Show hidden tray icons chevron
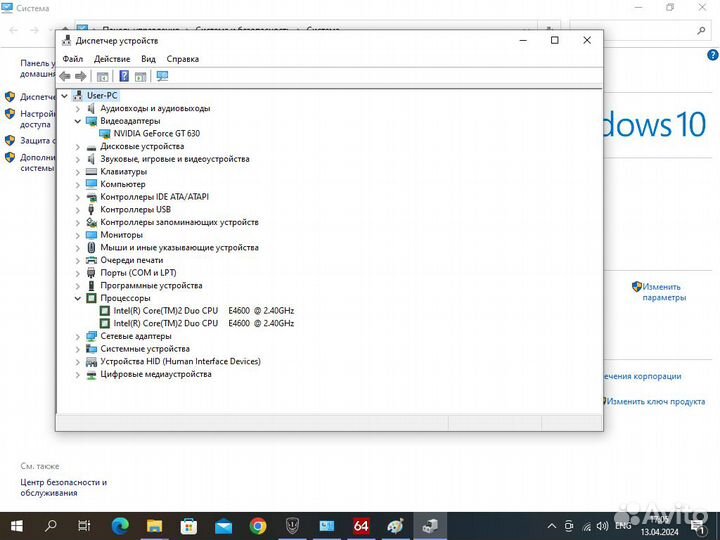The image size is (720, 540). coord(552,526)
